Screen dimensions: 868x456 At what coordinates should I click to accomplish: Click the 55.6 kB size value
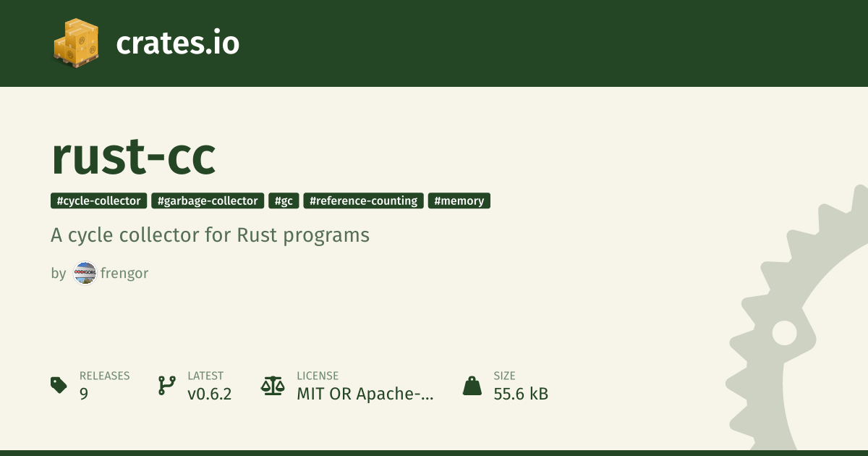[x=521, y=394]
